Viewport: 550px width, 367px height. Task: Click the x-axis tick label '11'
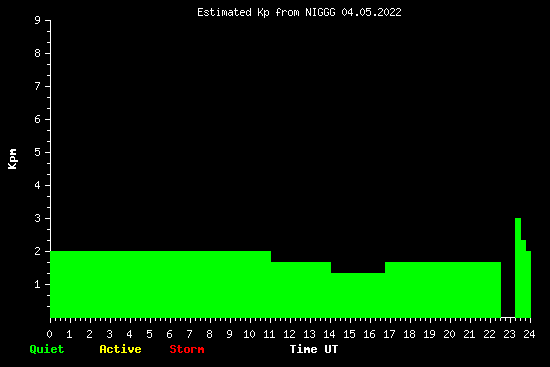point(269,334)
